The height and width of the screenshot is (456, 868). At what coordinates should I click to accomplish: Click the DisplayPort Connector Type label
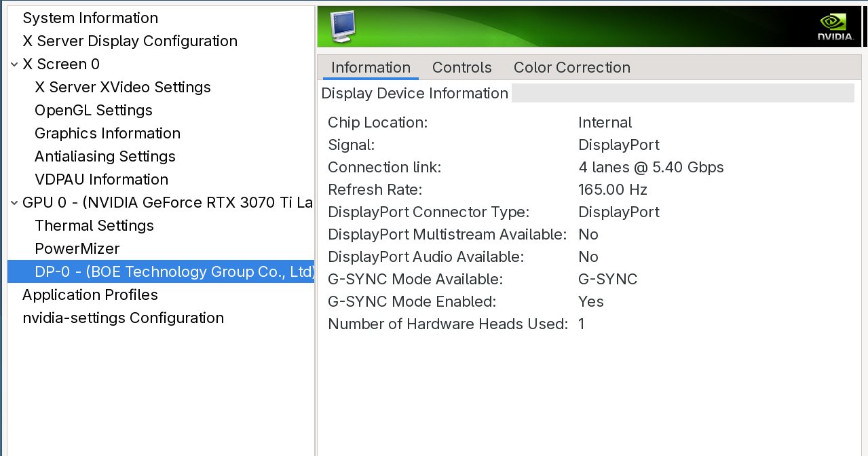point(429,212)
